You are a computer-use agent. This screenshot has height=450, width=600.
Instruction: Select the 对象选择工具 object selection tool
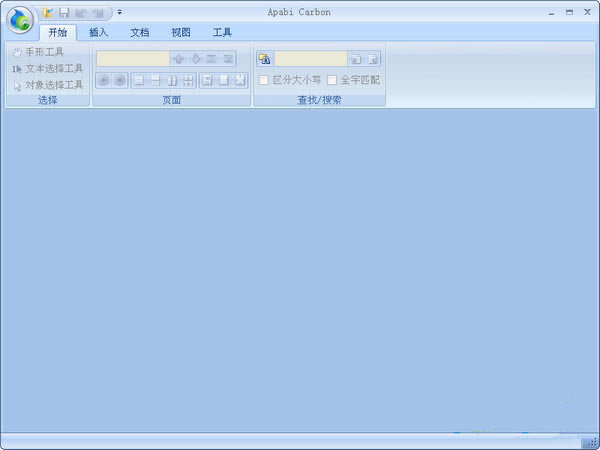[x=48, y=85]
